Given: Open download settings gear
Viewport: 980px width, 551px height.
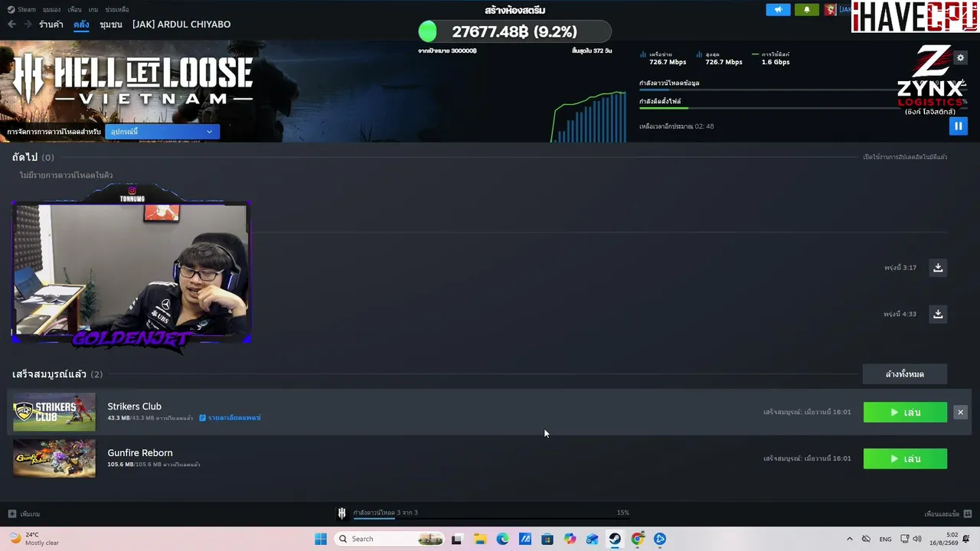Looking at the screenshot, I should pyautogui.click(x=960, y=57).
